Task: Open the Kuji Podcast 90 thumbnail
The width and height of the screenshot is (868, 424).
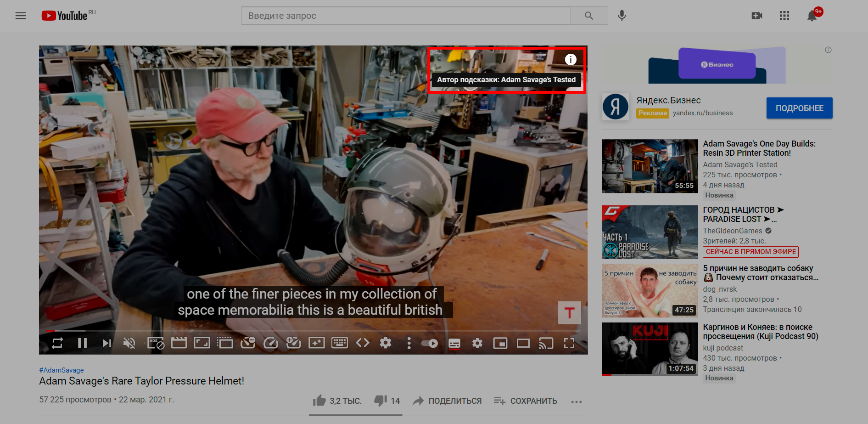Action: pos(650,349)
